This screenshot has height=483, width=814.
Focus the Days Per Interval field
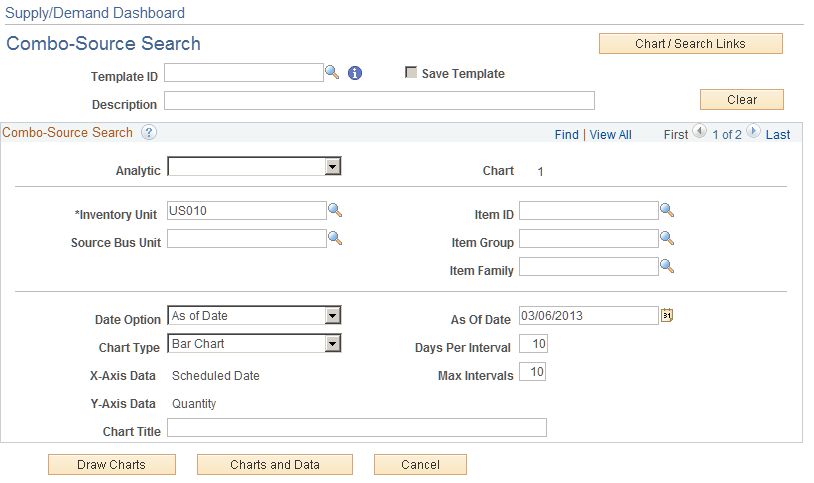coord(533,343)
